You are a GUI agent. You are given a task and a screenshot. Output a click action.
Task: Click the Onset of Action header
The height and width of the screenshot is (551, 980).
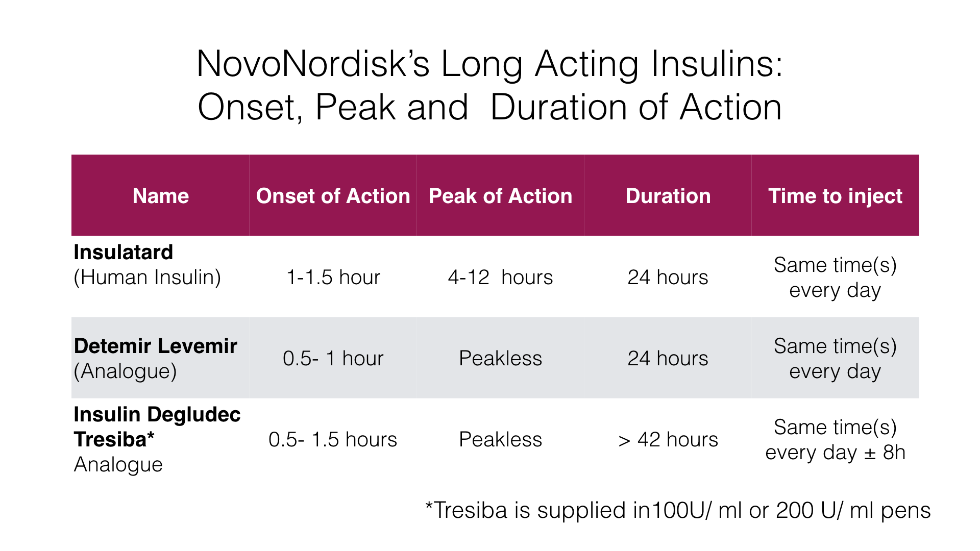pos(333,196)
